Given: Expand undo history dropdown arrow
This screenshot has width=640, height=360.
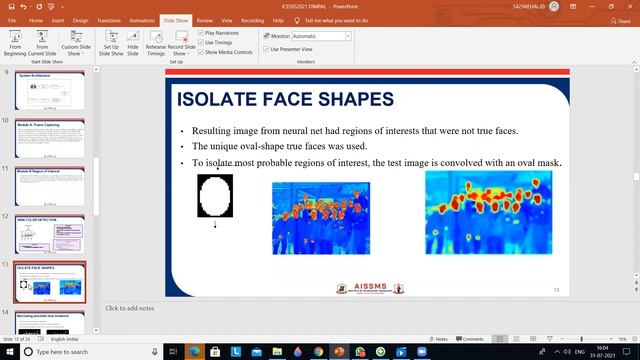Looking at the screenshot, I should [x=30, y=7].
